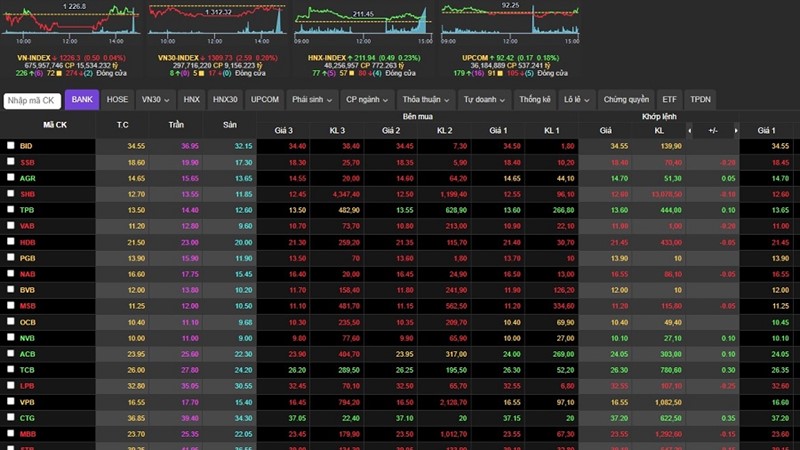The image size is (800, 450).
Task: Open the BID stock symbol
Action: click(x=26, y=146)
